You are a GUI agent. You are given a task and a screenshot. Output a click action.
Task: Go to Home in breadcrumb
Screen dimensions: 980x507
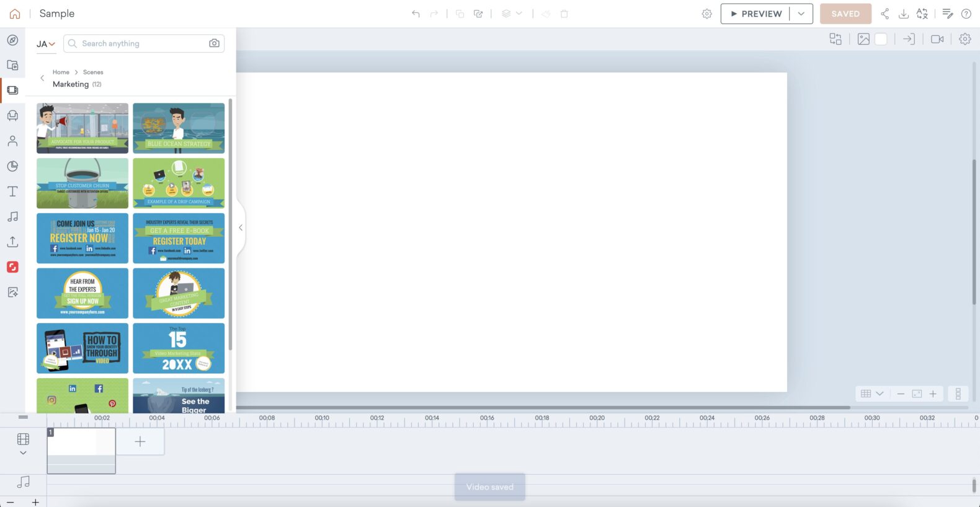61,72
